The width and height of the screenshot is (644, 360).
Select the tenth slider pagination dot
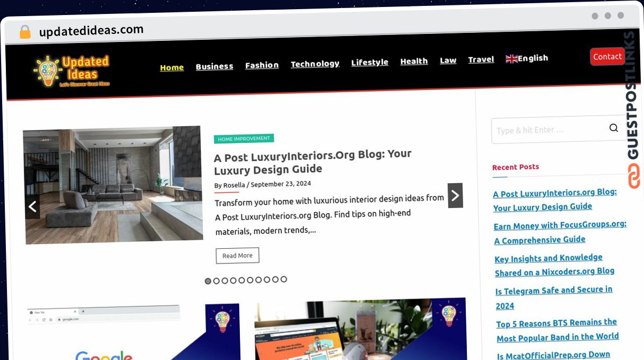(283, 279)
